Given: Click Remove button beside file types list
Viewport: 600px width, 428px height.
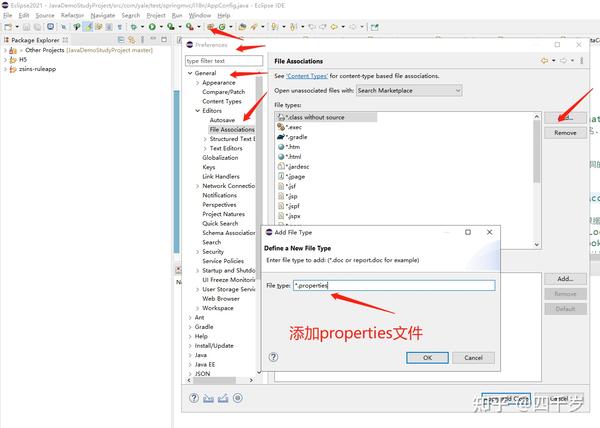Looking at the screenshot, I should 565,133.
